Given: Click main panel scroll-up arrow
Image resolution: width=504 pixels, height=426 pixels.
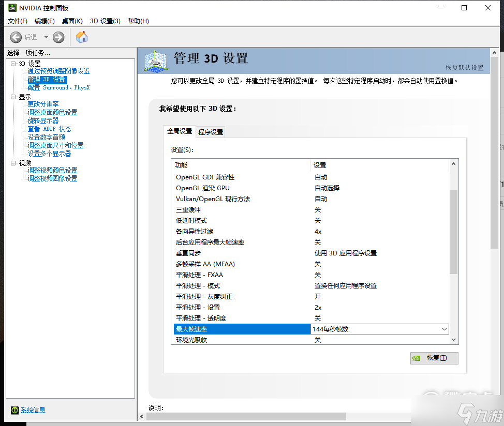Looking at the screenshot, I should (494, 53).
